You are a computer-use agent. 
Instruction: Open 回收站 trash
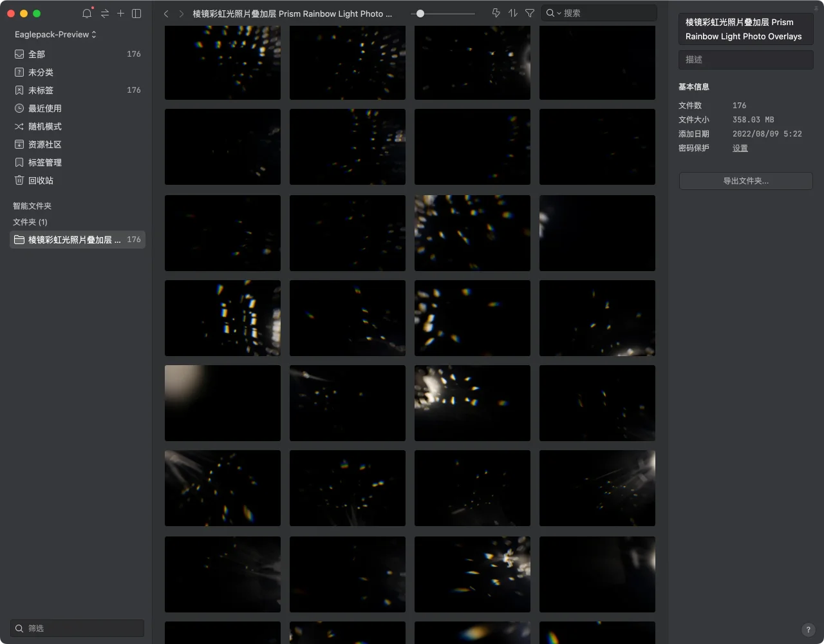point(77,180)
